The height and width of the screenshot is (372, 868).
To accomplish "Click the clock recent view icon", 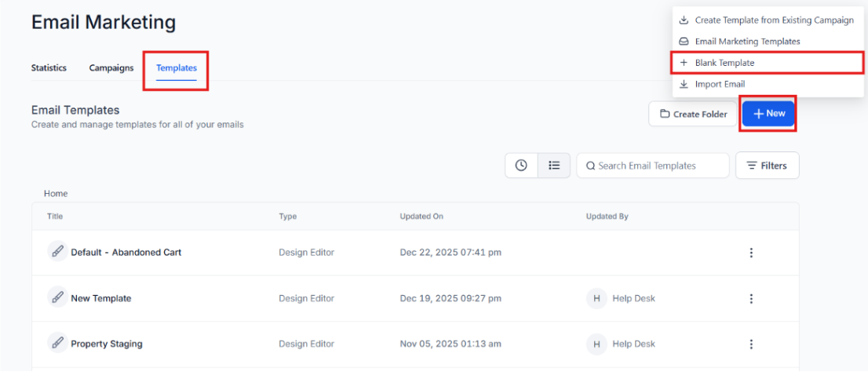I will pyautogui.click(x=521, y=166).
